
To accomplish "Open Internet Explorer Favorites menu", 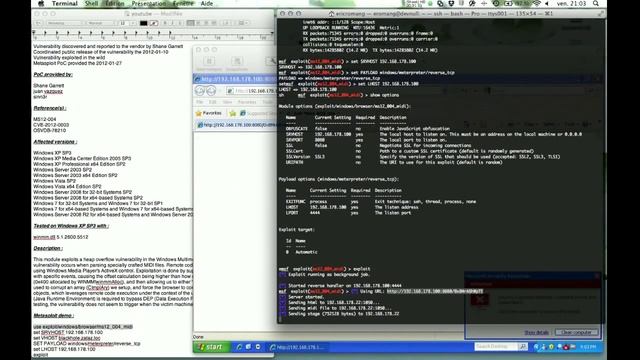I will [x=247, y=102].
